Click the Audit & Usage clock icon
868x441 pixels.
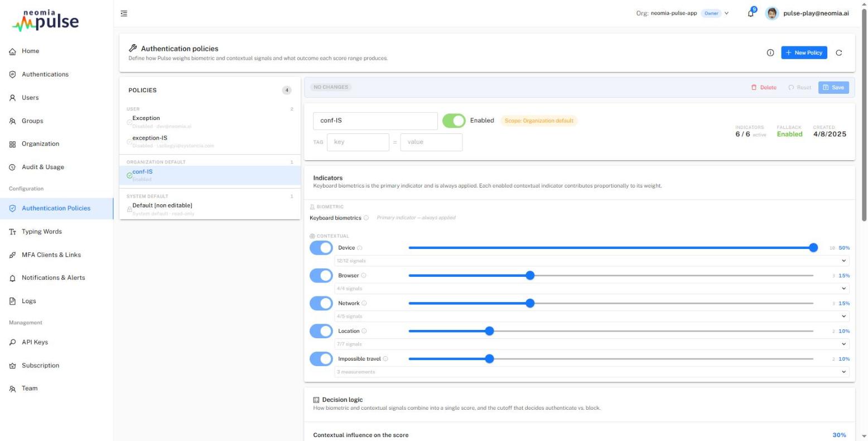point(12,167)
